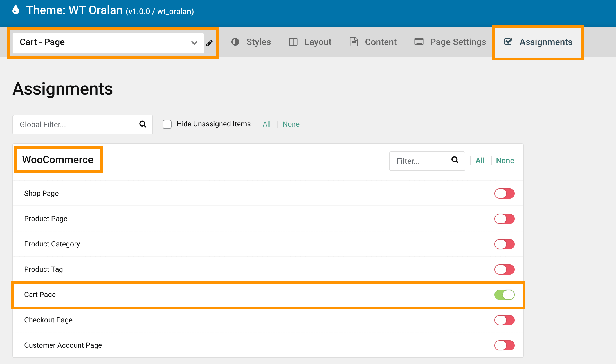Open the Content tab

(x=373, y=42)
